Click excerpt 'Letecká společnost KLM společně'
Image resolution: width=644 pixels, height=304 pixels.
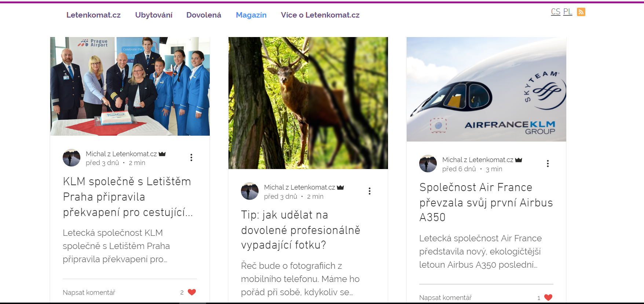[116, 246]
